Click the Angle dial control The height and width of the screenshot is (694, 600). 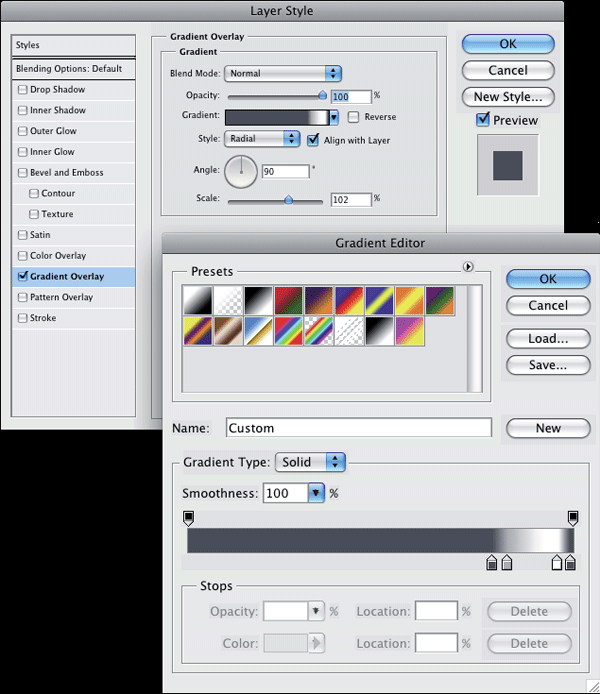tap(241, 171)
